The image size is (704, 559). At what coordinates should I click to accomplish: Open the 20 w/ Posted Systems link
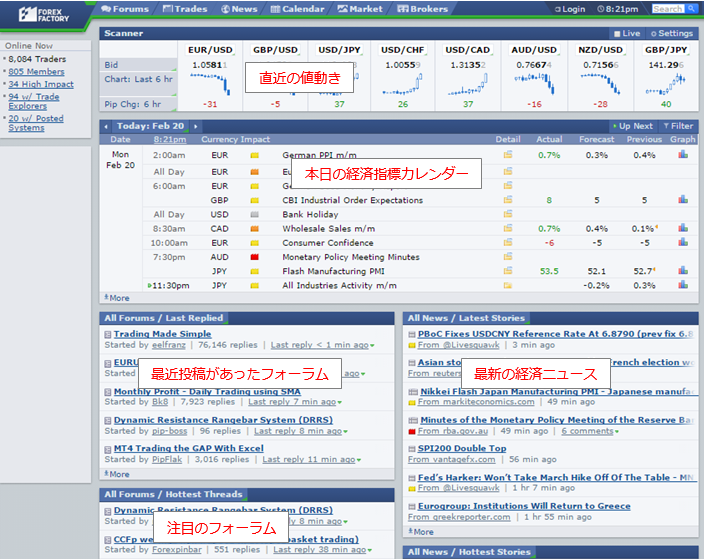point(36,123)
